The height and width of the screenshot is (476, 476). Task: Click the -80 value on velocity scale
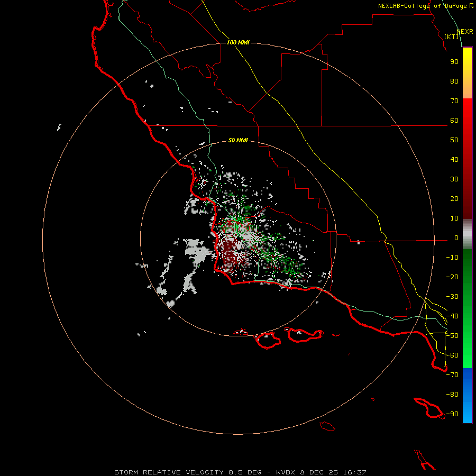point(452,395)
